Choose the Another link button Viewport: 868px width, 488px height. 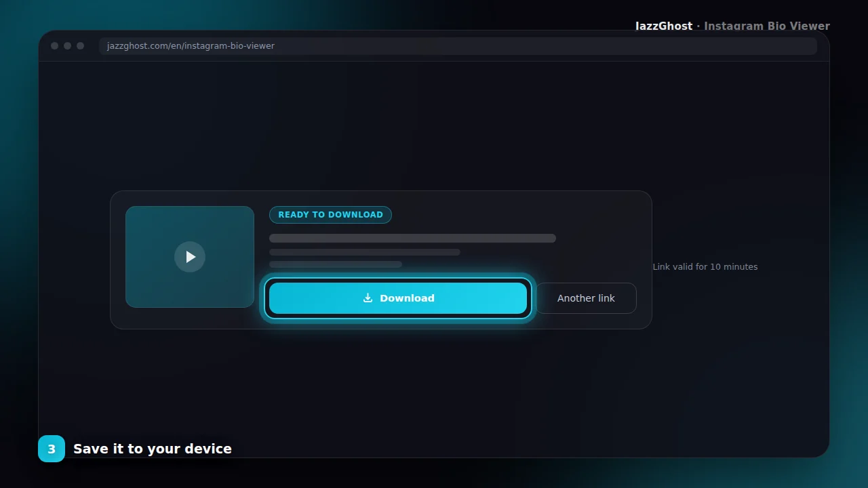pos(587,298)
